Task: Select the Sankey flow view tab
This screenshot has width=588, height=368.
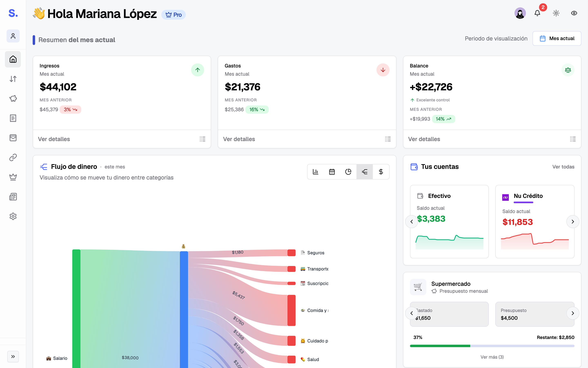Action: tap(364, 172)
